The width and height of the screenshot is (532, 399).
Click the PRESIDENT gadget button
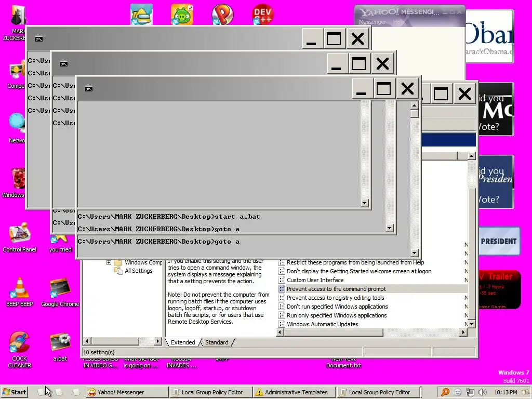tap(499, 241)
